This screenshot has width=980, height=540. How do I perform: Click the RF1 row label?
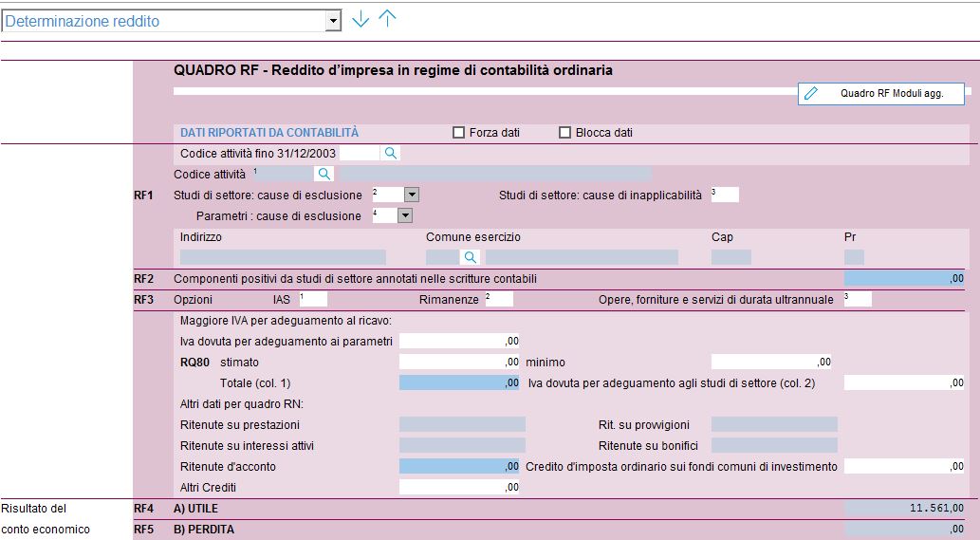point(143,195)
